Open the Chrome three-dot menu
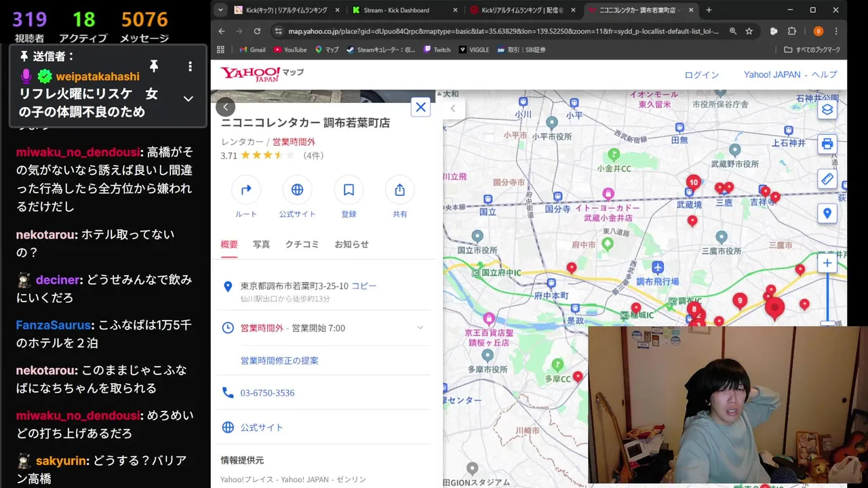Image resolution: width=868 pixels, height=488 pixels. [836, 31]
